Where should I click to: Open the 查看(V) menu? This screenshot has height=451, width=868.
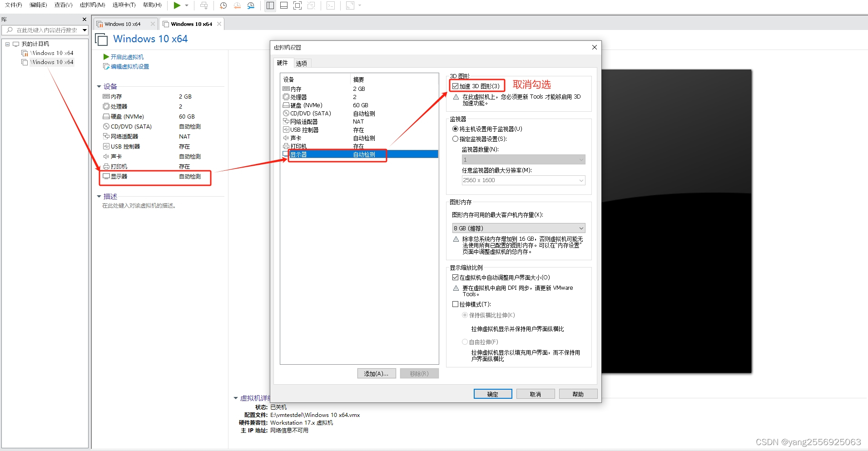pos(63,5)
